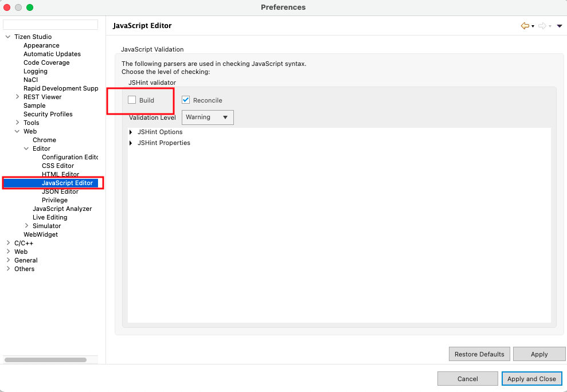Select Live Editing tree item
The image size is (567, 392).
tap(50, 217)
